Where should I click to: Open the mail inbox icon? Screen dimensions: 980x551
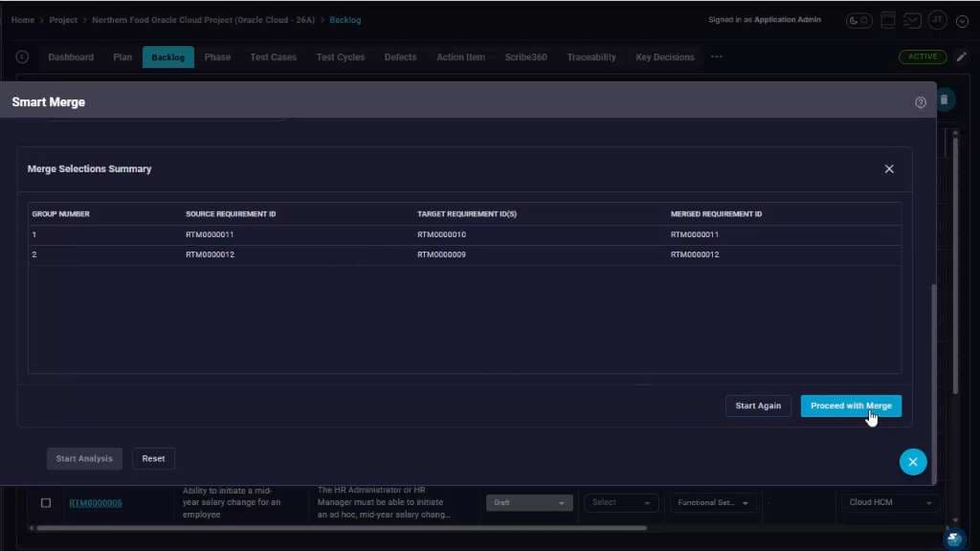pyautogui.click(x=912, y=20)
